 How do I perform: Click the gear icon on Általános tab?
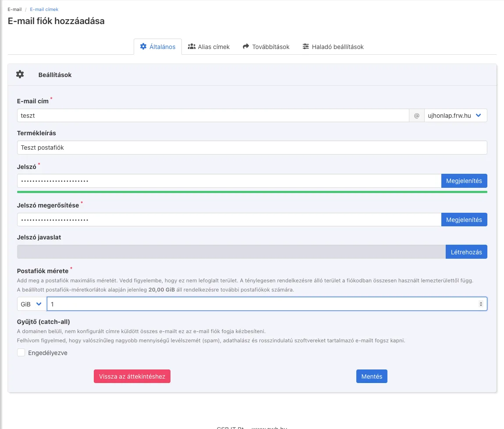pyautogui.click(x=143, y=46)
